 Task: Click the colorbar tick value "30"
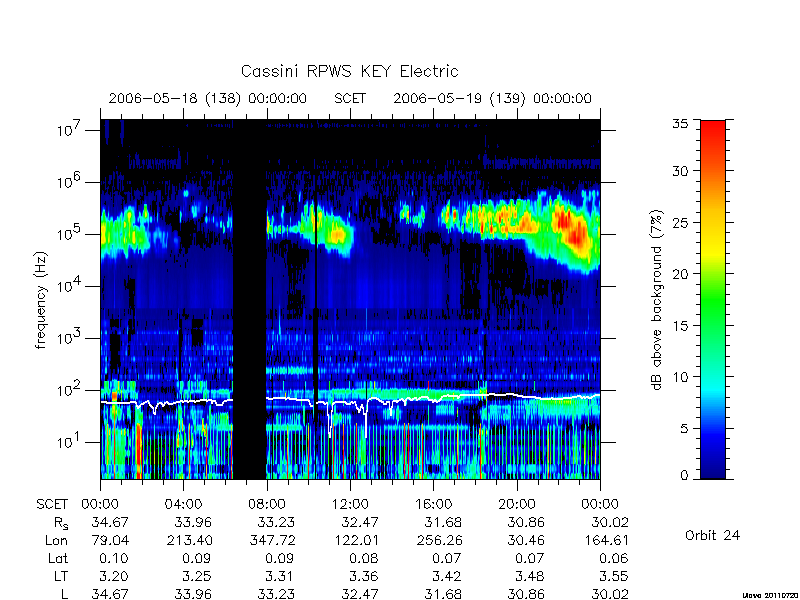[680, 171]
